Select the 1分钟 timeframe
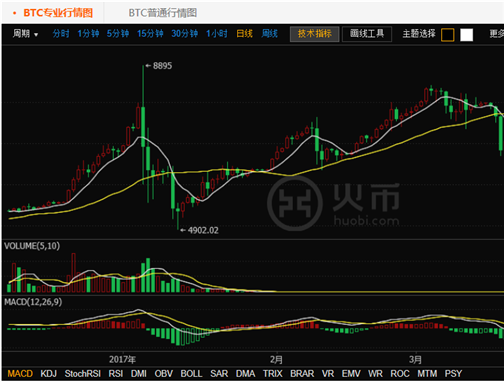This screenshot has height=382, width=504. [x=88, y=34]
